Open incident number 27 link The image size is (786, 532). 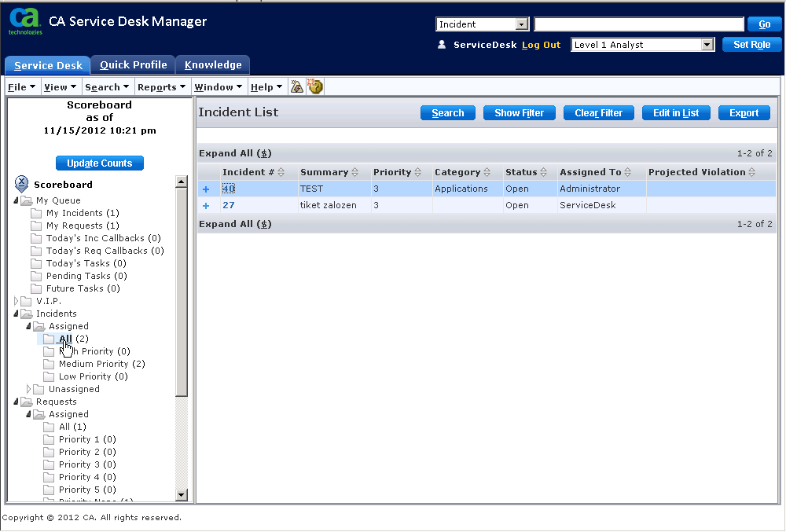tap(229, 205)
